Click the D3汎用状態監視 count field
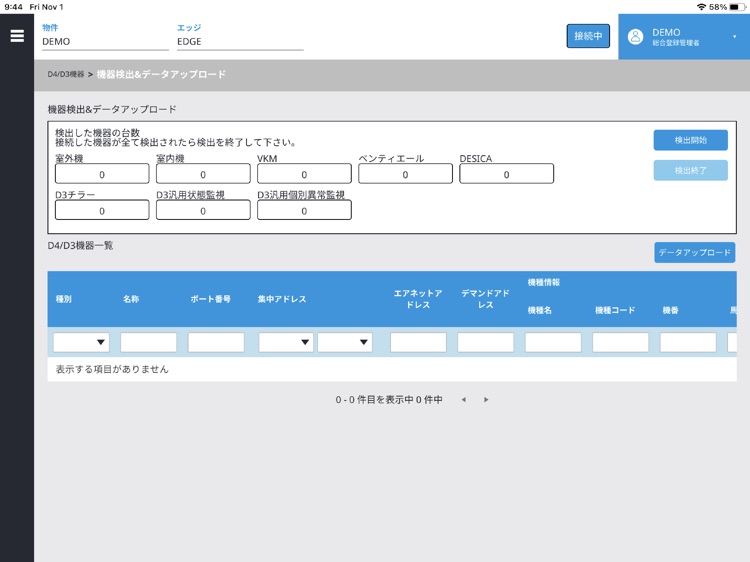 203,210
